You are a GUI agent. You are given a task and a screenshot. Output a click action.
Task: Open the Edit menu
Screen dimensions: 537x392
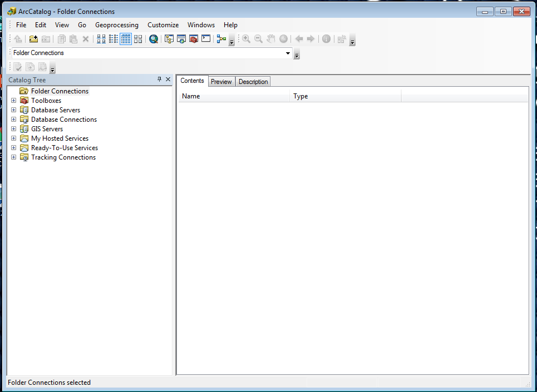tap(41, 25)
